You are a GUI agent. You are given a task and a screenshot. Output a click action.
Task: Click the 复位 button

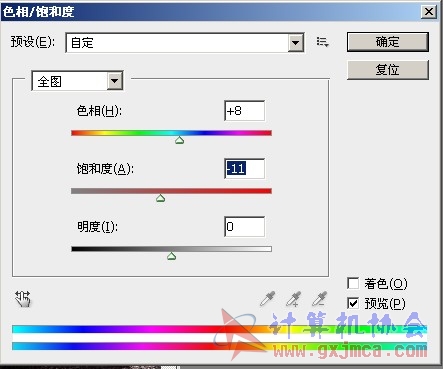coord(388,70)
